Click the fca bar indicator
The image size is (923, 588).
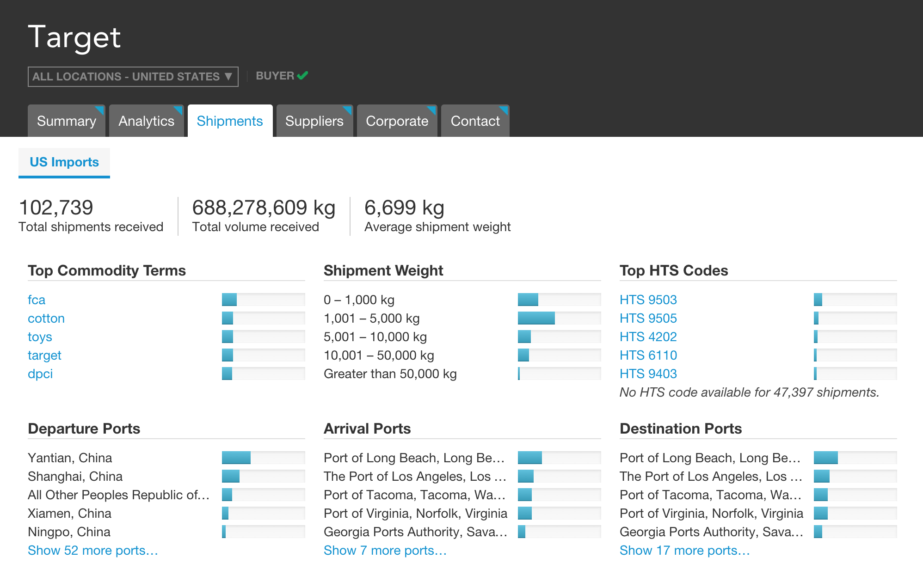coord(264,300)
